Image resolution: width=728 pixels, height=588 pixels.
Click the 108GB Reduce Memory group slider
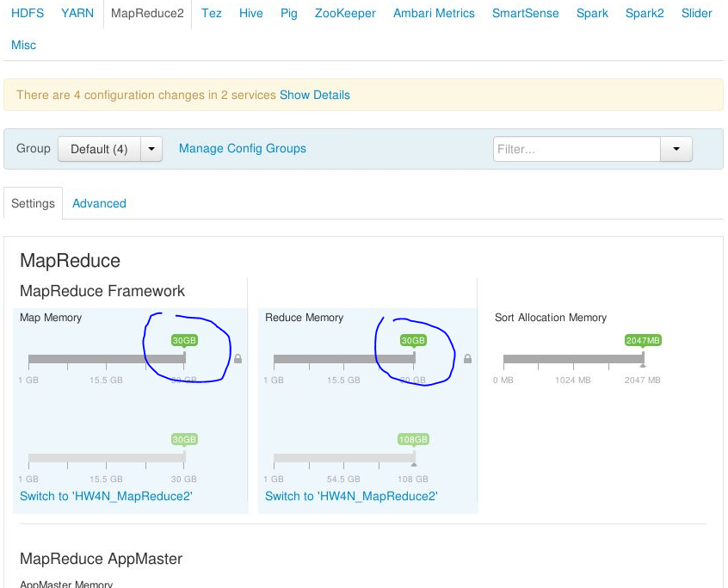pos(344,458)
